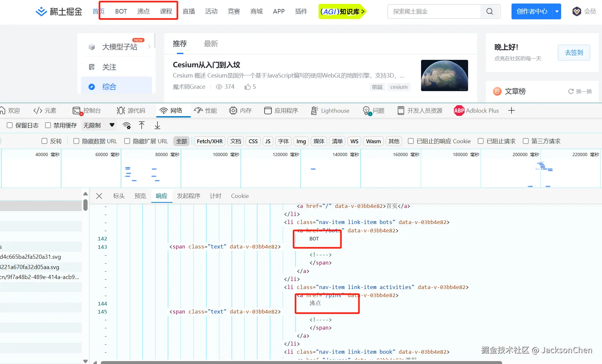The image size is (602, 364).
Task: Click the member shield icon
Action: [x=577, y=12]
